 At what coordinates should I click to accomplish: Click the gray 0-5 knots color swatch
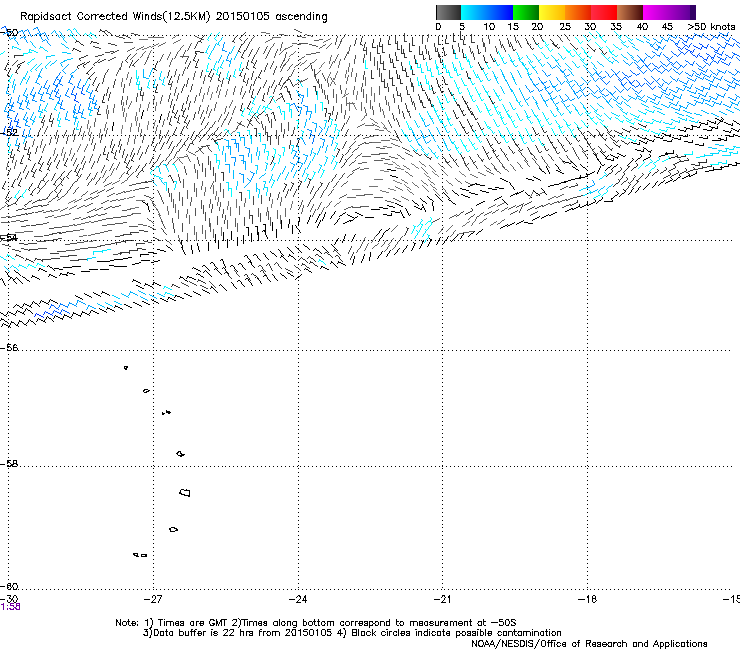point(448,12)
